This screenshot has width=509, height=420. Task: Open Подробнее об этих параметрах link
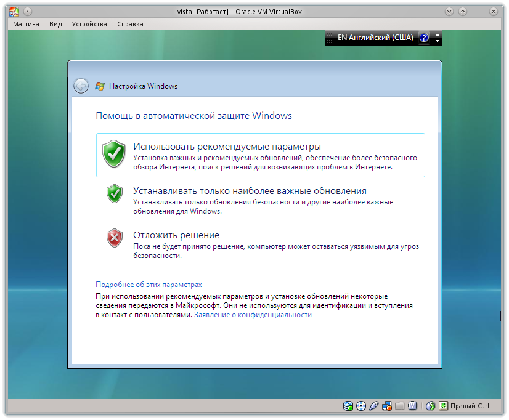148,284
